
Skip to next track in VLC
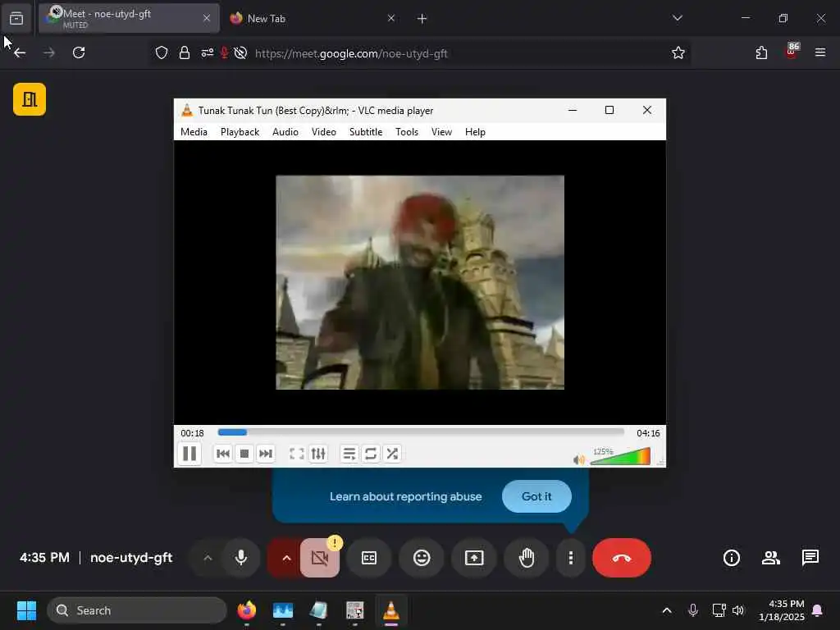(266, 454)
